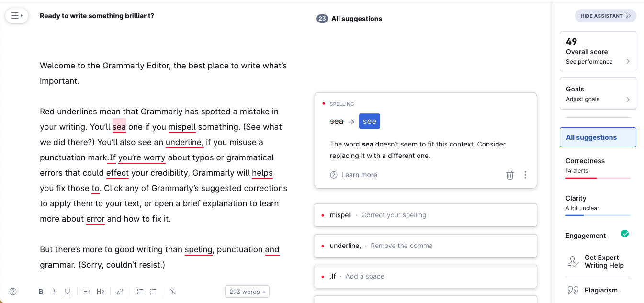Toggle bold formatting

coord(41,292)
